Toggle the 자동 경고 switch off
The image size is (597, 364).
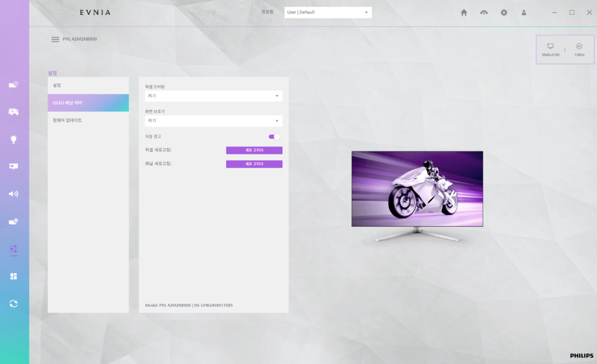click(274, 137)
